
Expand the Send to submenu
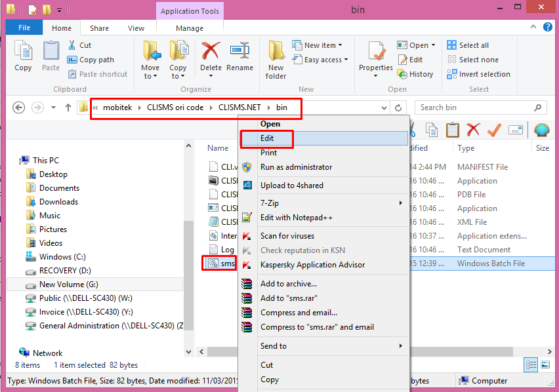coord(323,346)
